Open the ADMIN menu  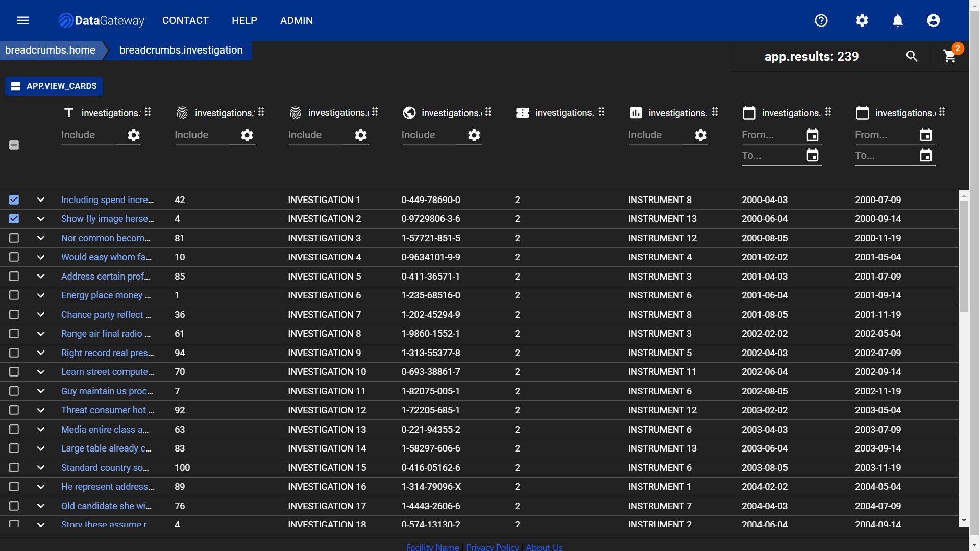(x=297, y=20)
